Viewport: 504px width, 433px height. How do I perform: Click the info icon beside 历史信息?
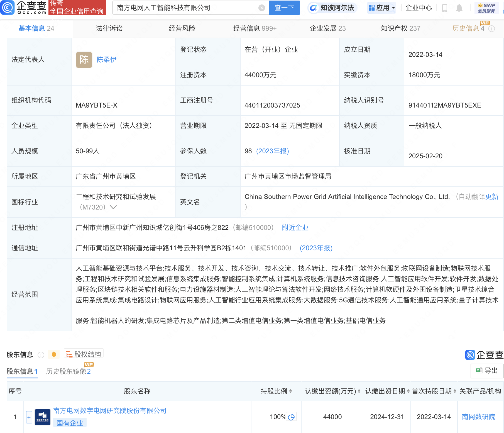point(492,28)
